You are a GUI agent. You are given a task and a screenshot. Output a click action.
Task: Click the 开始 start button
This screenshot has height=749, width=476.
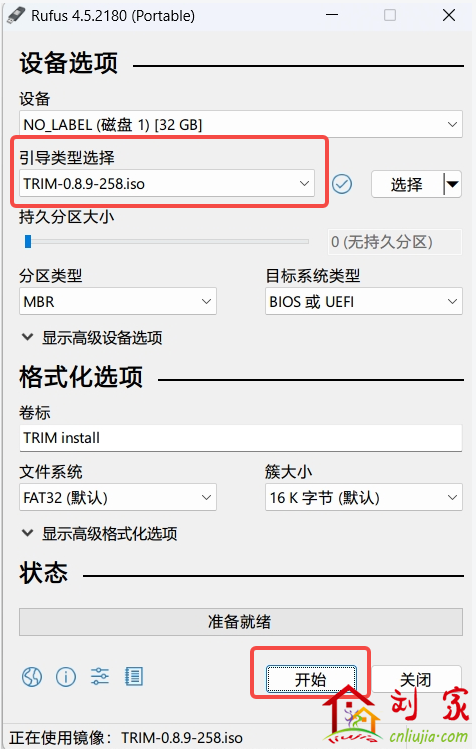pyautogui.click(x=311, y=679)
